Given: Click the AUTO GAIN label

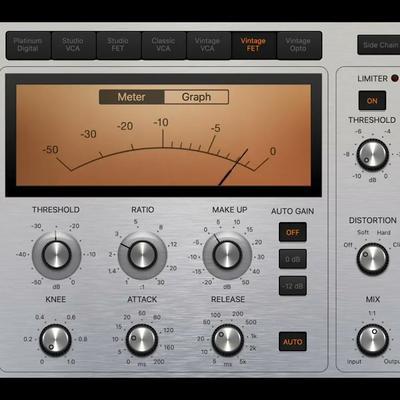Looking at the screenshot, I should pos(292,211).
